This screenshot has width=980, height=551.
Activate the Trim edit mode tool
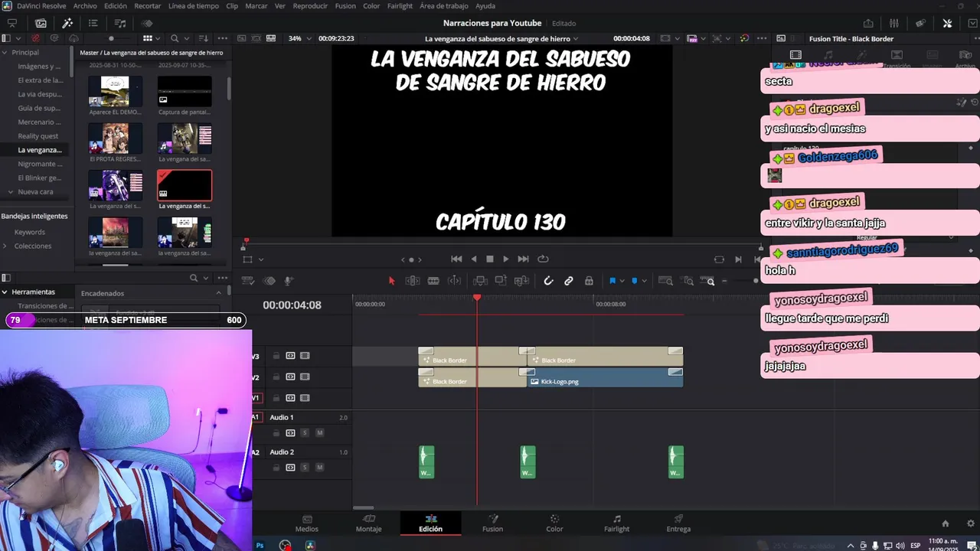412,281
